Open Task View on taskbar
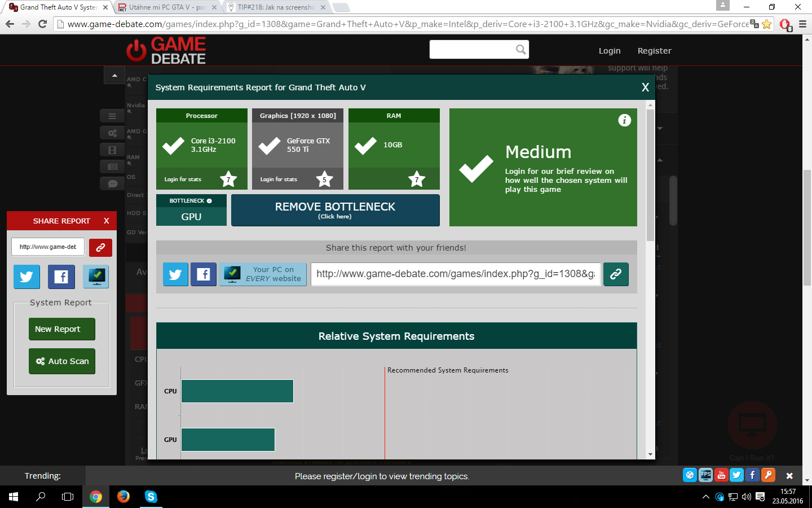This screenshot has width=812, height=508. click(x=68, y=497)
